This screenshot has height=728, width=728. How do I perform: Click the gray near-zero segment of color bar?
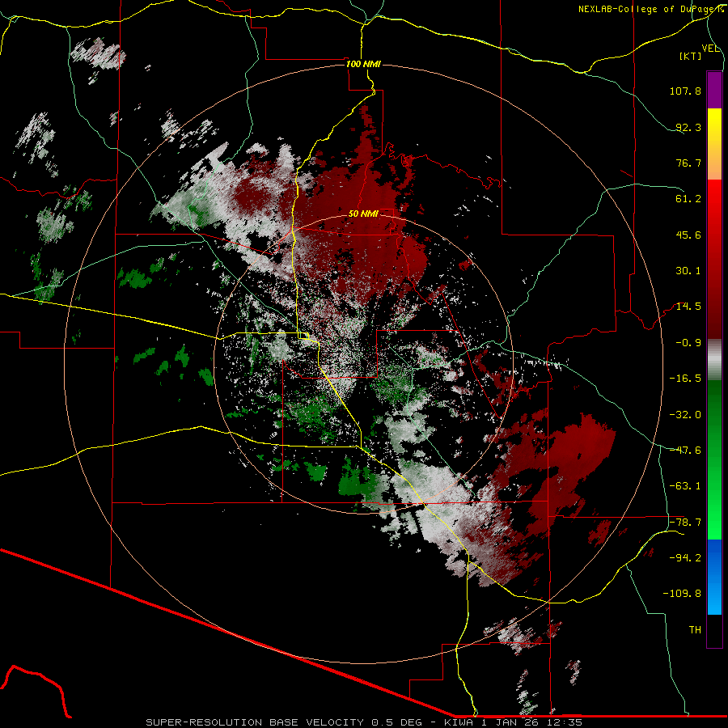coord(714,360)
